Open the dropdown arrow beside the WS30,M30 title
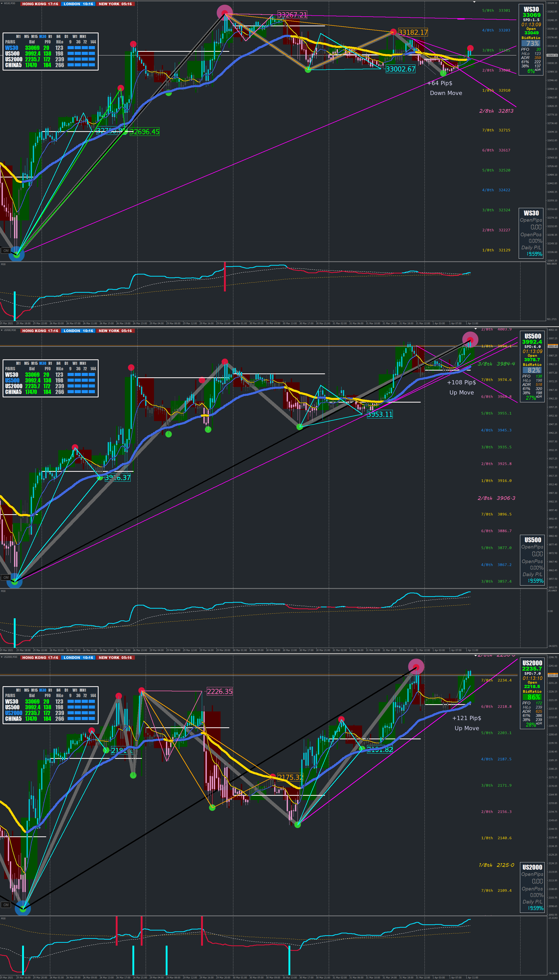Image resolution: width=559 pixels, height=980 pixels. coord(2,3)
